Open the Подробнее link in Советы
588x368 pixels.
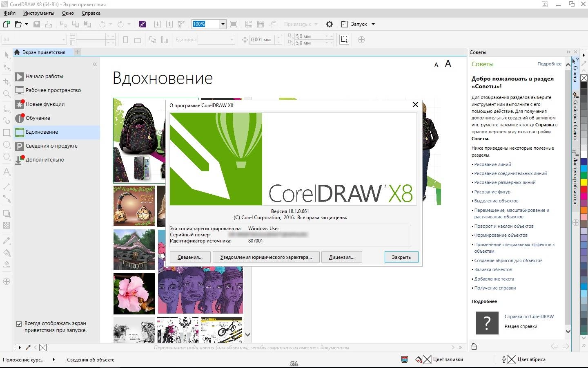pos(549,64)
